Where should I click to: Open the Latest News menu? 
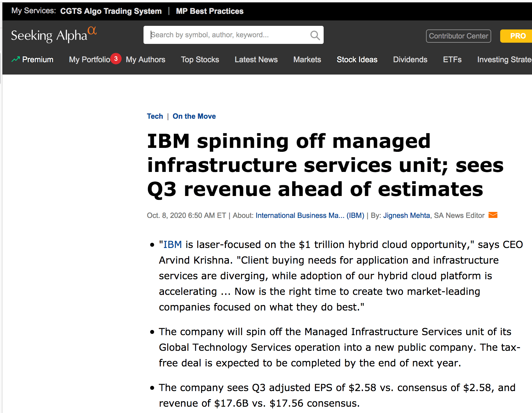tap(256, 60)
